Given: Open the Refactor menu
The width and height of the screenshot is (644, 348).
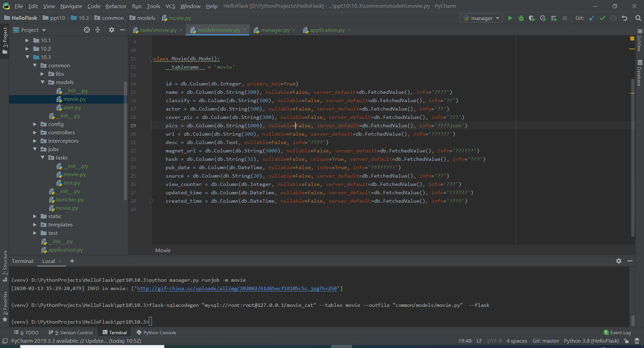Looking at the screenshot, I should tap(116, 6).
